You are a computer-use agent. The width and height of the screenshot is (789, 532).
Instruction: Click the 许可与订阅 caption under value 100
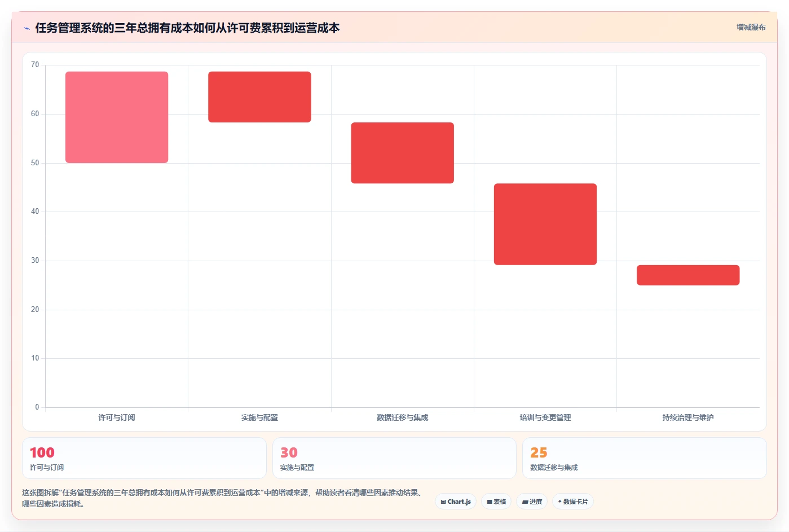click(47, 468)
